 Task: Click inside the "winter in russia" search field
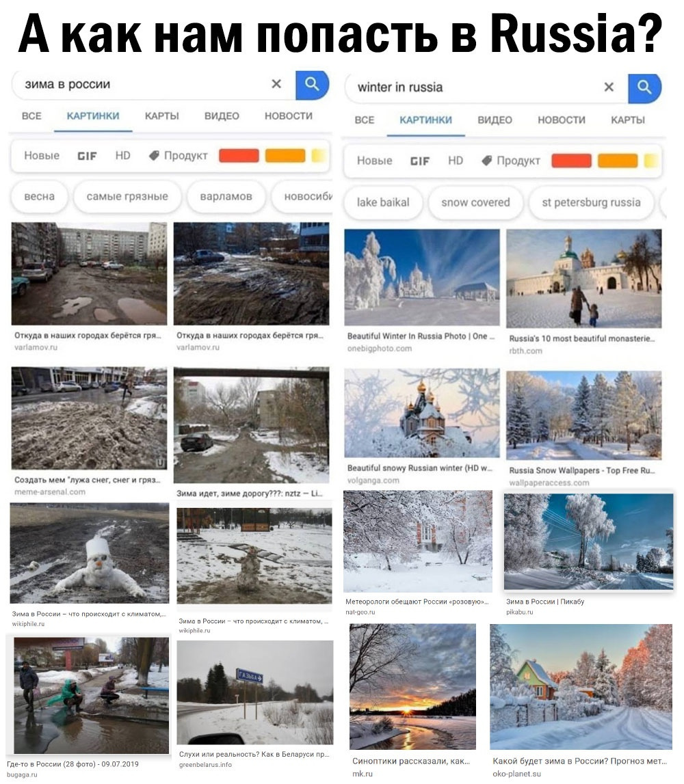point(475,87)
